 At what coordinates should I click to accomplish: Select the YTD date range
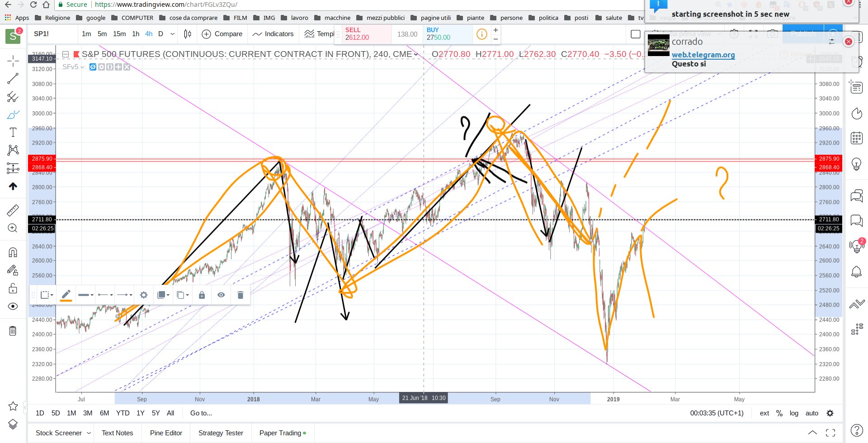pyautogui.click(x=123, y=413)
